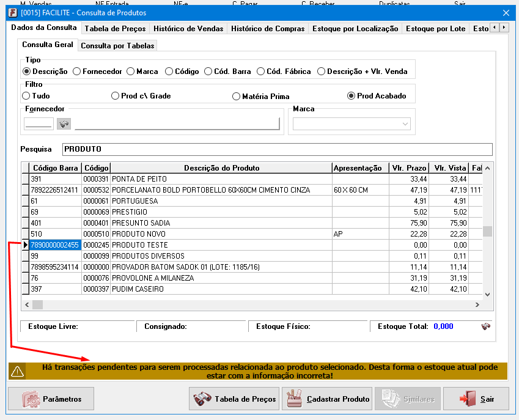Select the PORCELANATO BOLD PORTOBELLO row
519x420 pixels.
pos(252,190)
